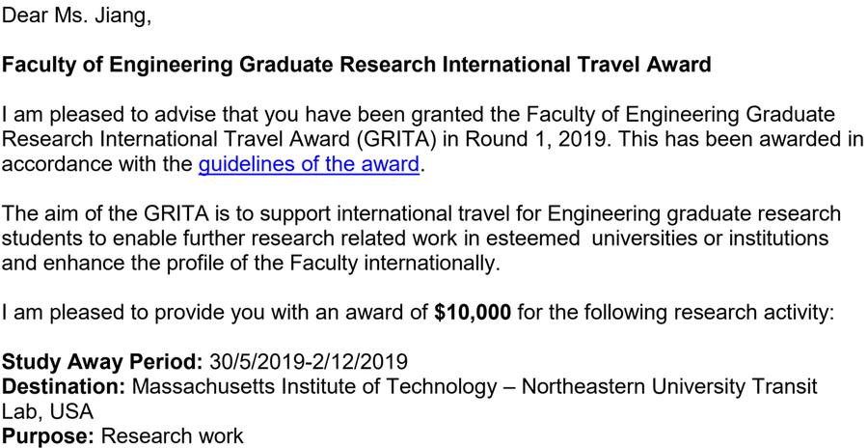Click the 'Northeastern University Transit' text
Viewport: 868px width, 448px height.
(x=670, y=386)
